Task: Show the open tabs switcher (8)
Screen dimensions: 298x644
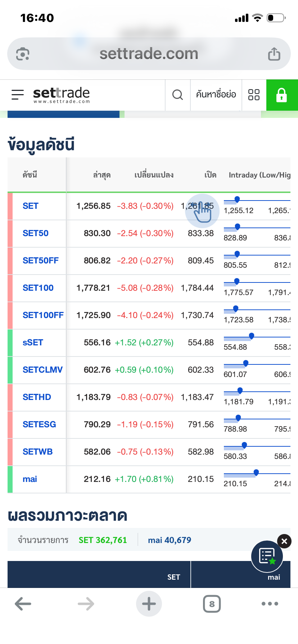Action: pyautogui.click(x=212, y=604)
